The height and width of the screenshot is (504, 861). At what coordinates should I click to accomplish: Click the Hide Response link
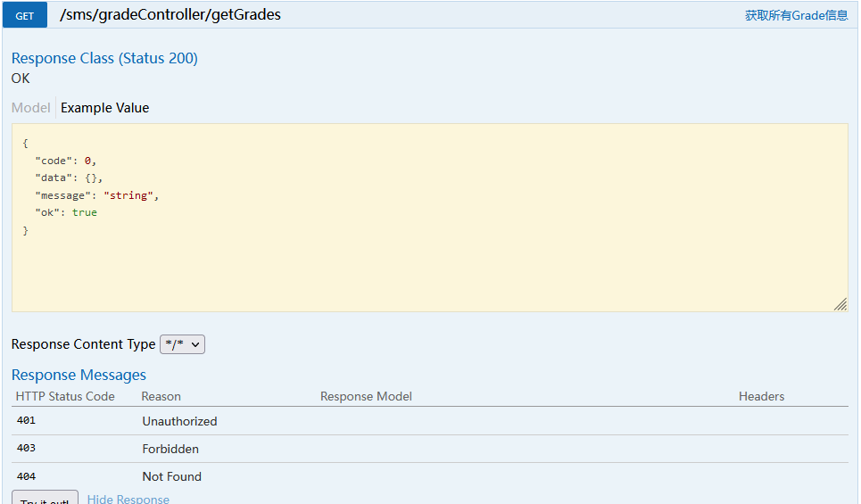128,499
